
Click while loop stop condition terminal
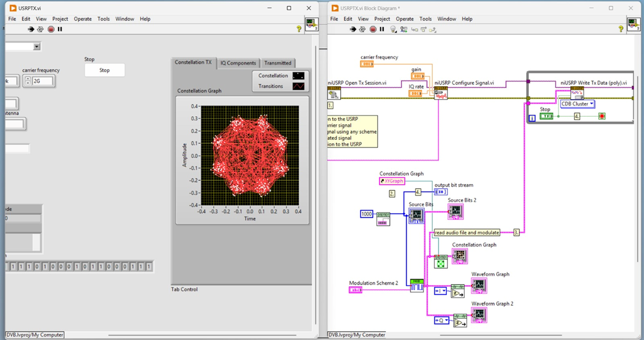click(x=602, y=116)
